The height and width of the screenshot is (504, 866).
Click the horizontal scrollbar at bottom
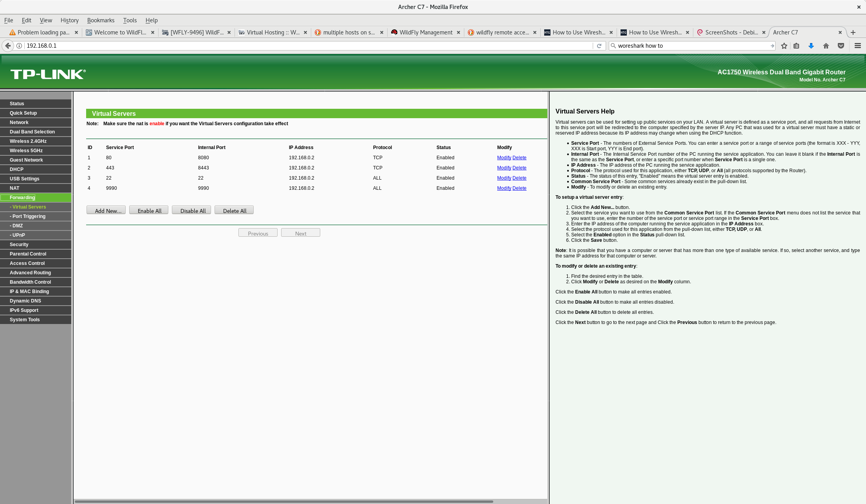point(283,501)
